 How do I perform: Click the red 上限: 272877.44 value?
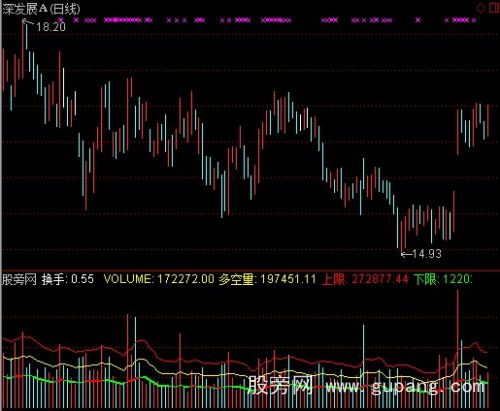[x=365, y=279]
